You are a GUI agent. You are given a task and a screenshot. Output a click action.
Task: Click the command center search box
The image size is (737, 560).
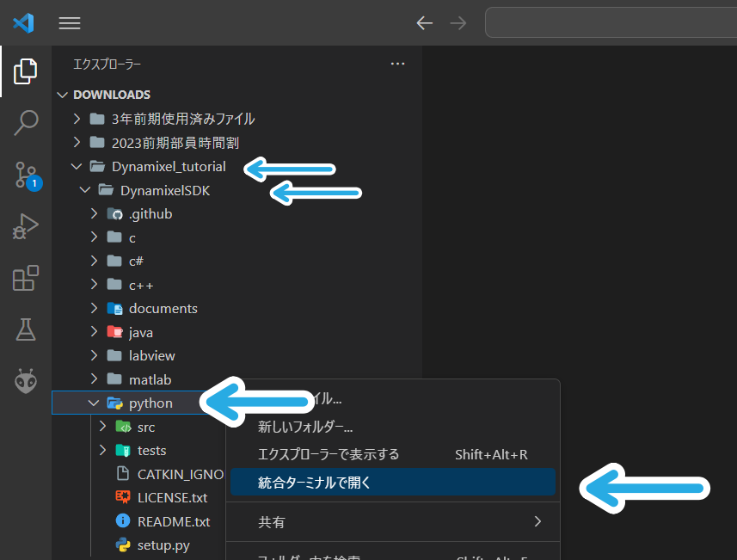[x=611, y=22]
